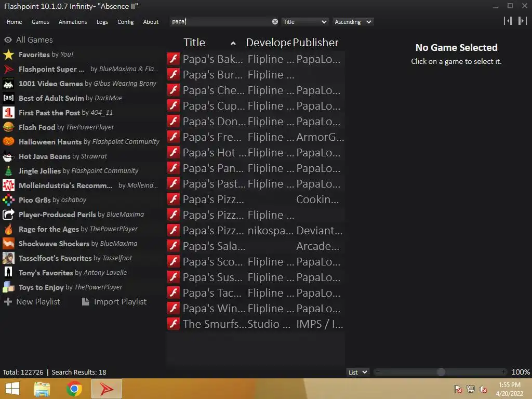Viewport: 532px width, 399px height.
Task: Click Flash icon of Papa's Freezeria row
Action: [174, 137]
